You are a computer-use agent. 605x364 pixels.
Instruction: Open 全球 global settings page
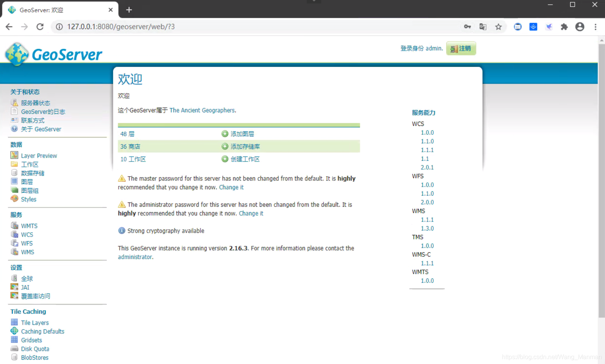click(x=27, y=278)
